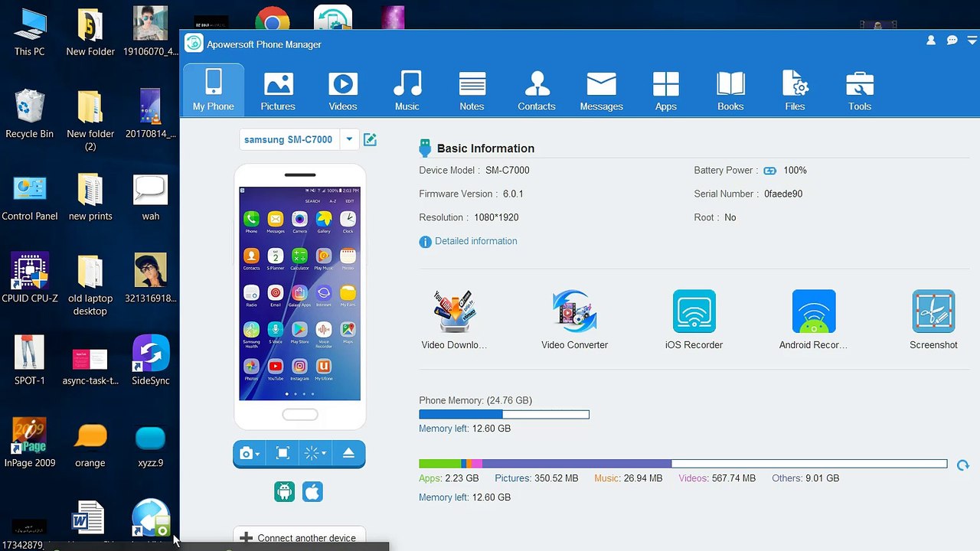Image resolution: width=980 pixels, height=551 pixels.
Task: Click the refresh spinner button under phone
Action: 315,454
